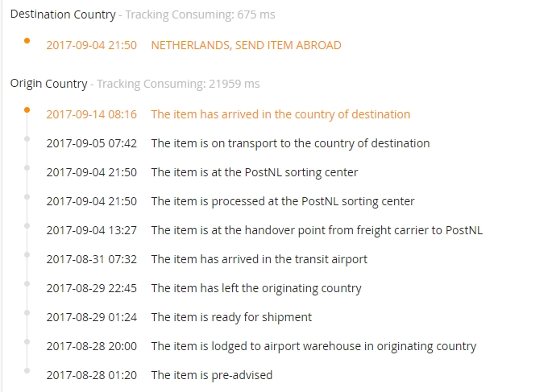Select marker for 'ready for shipment' event
Screen dimensions: 552x392
pos(27,312)
